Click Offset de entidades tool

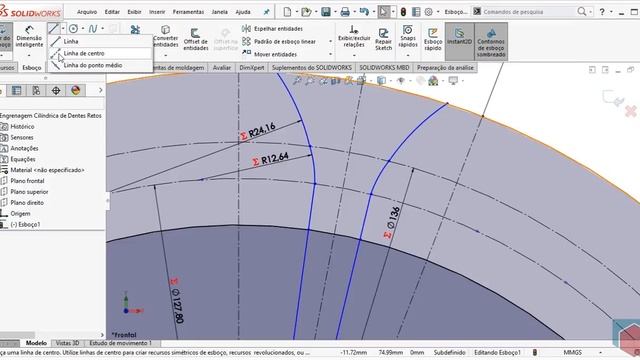196,39
